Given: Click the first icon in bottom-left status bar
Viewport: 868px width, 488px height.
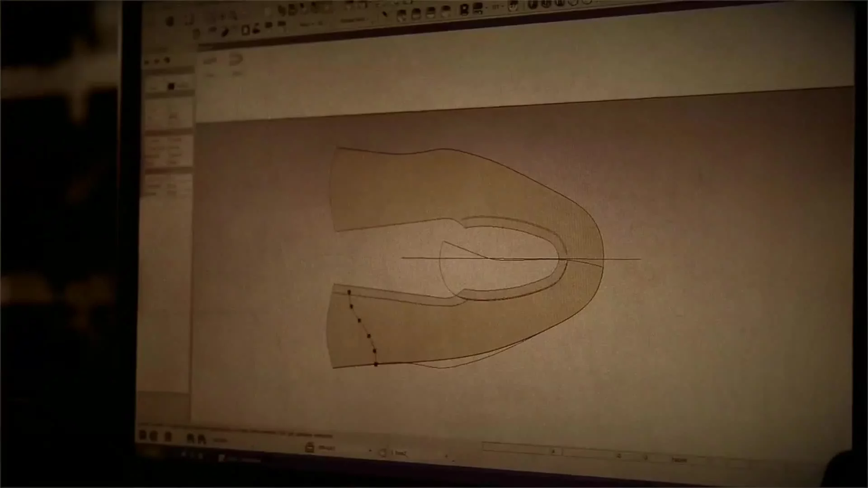Looking at the screenshot, I should click(x=142, y=435).
